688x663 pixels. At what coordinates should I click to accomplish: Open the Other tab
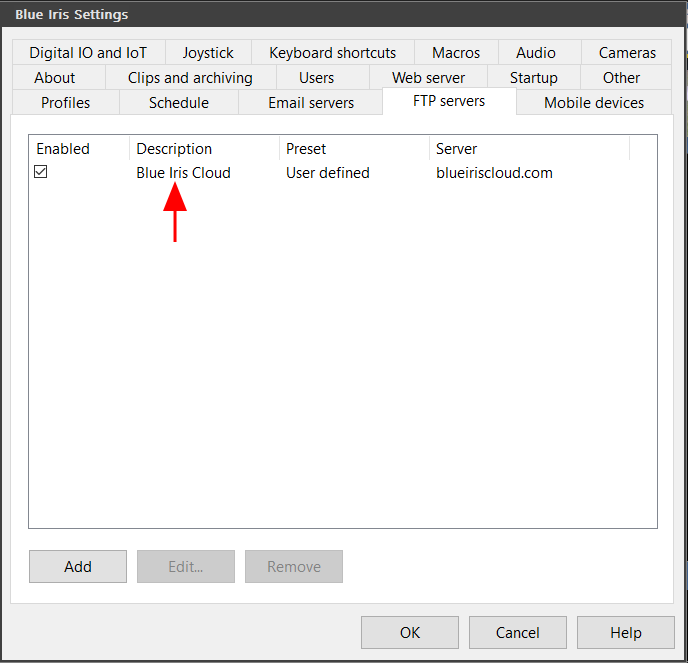tap(626, 77)
